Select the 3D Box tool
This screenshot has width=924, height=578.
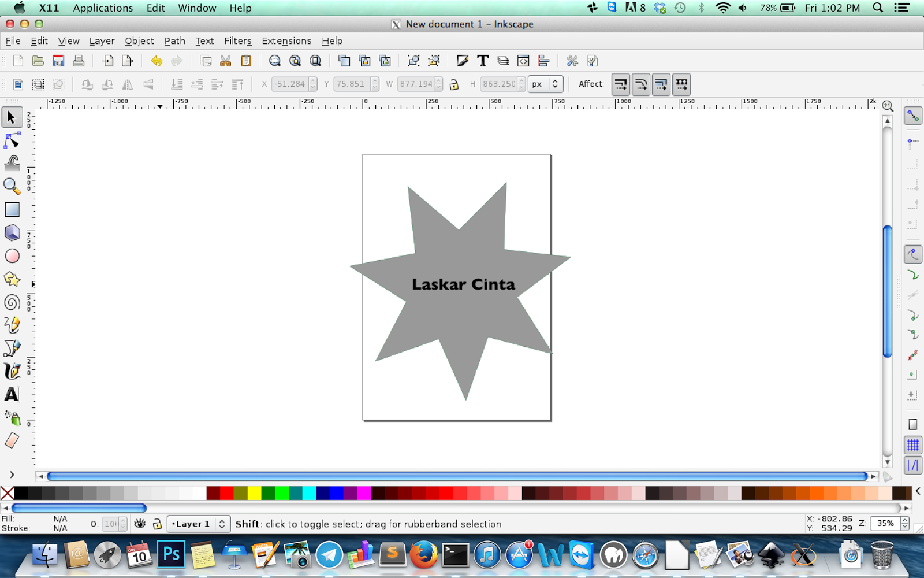(12, 232)
